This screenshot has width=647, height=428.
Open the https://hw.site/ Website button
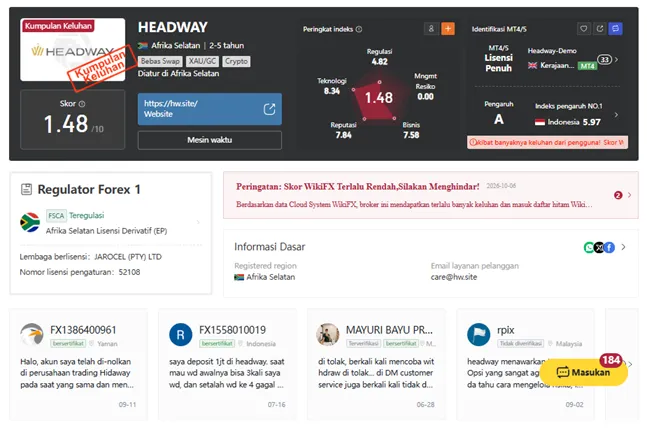click(210, 109)
